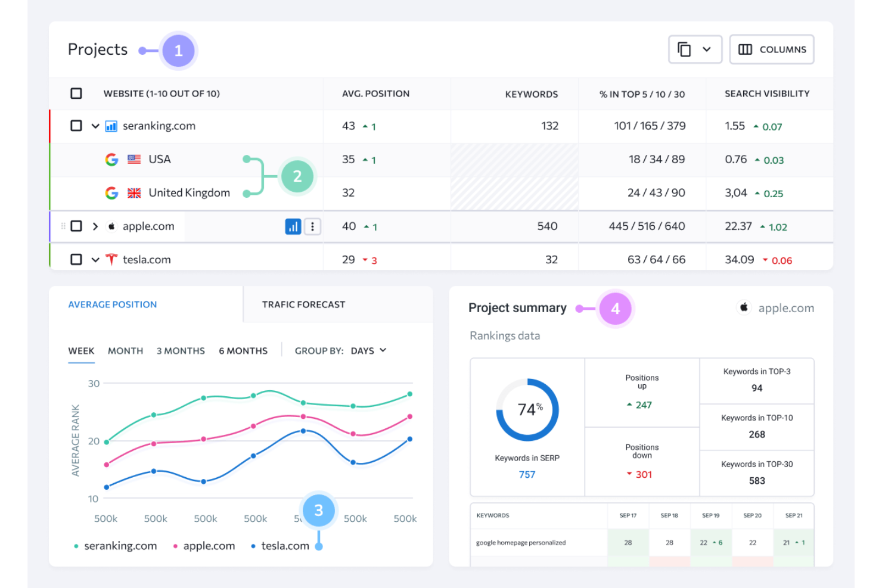Screen dimensions: 882x588
Task: Click the drag handle beside the apple.com checkbox
Action: tap(63, 226)
